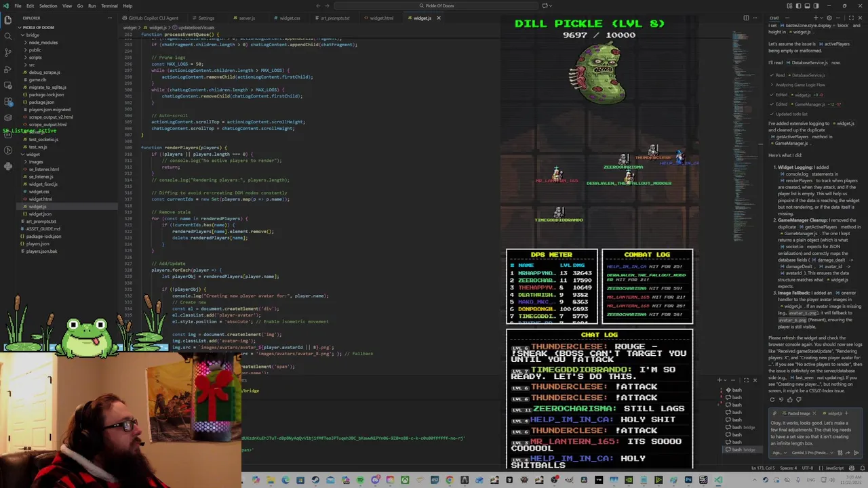Open the File menu
The image size is (868, 488).
pyautogui.click(x=18, y=5)
